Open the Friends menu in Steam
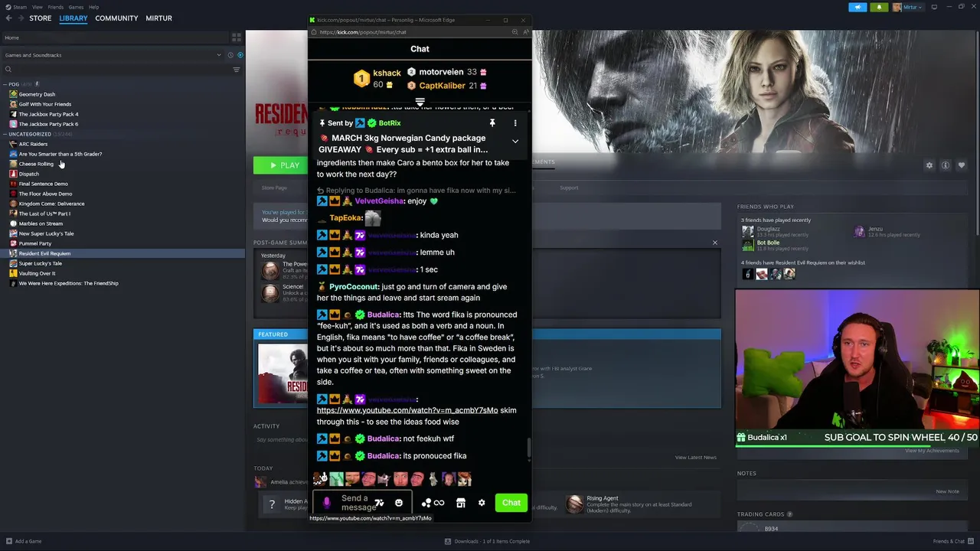 56,7
